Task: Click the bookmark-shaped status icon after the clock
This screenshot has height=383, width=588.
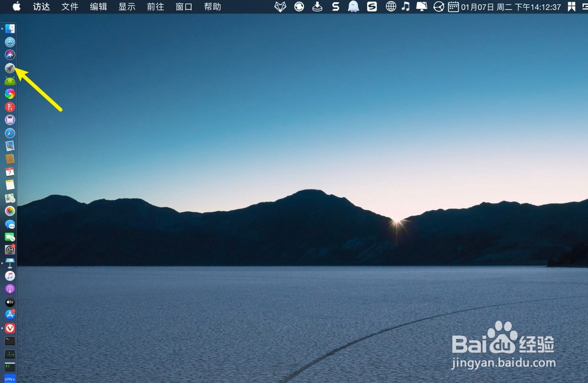Action: click(571, 6)
